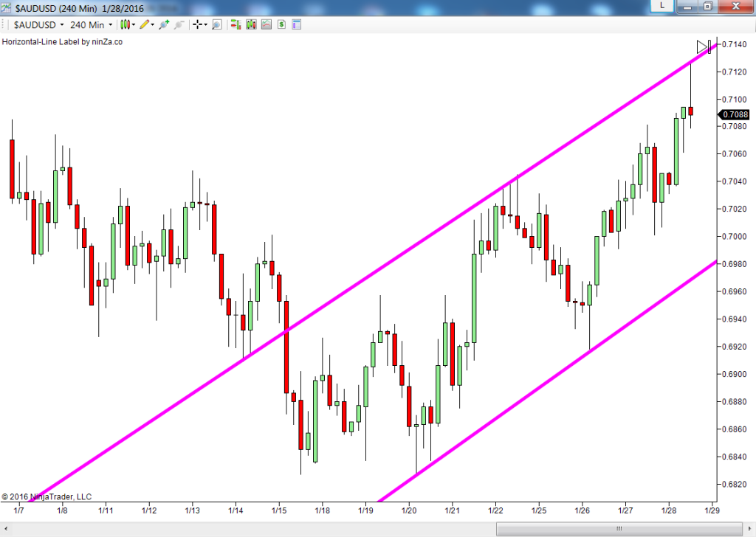Click the 0.6940 price axis label

(735, 319)
